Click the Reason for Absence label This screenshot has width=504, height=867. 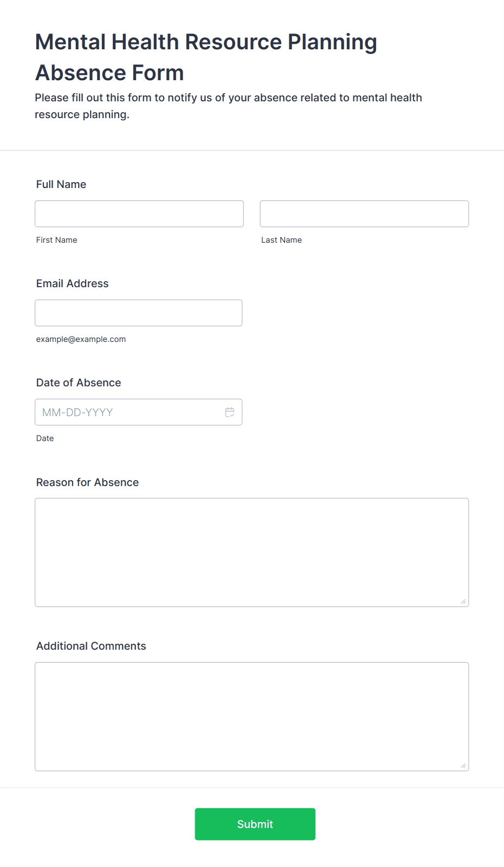87,482
